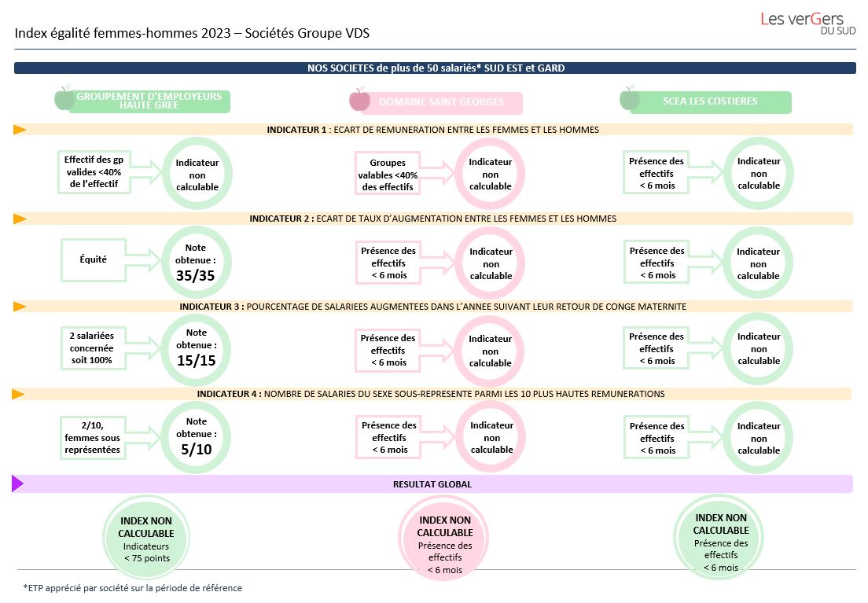Click heading "INDICATEUR 3 : POURCENTAGE DE SALARIEES AUGMENTEES"
This screenshot has height=603, width=868.
[433, 306]
